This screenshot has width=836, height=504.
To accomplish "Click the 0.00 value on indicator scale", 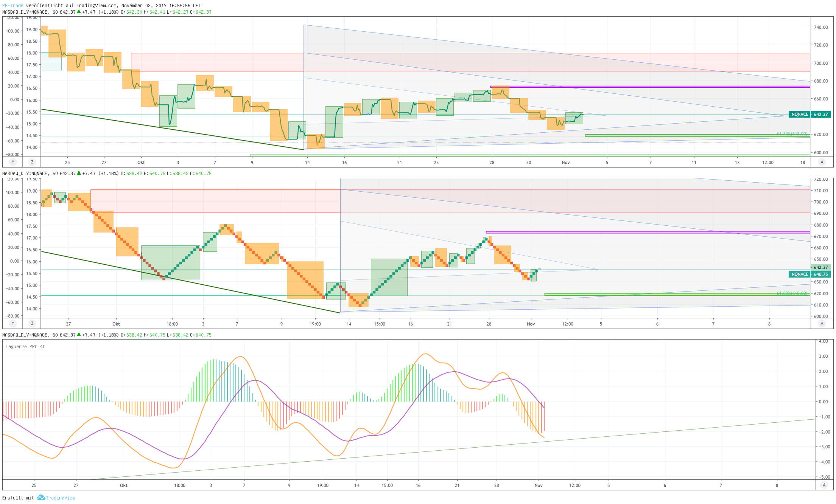I will click(x=823, y=402).
